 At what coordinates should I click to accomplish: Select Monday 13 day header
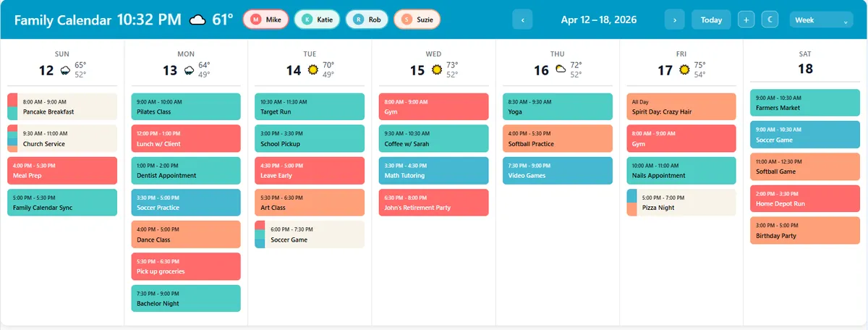click(186, 64)
